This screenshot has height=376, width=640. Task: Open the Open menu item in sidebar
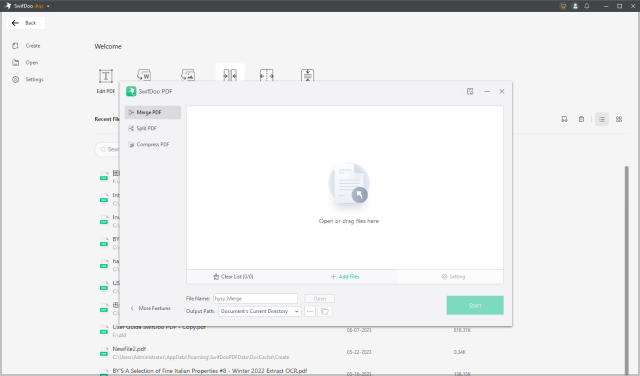(25, 62)
